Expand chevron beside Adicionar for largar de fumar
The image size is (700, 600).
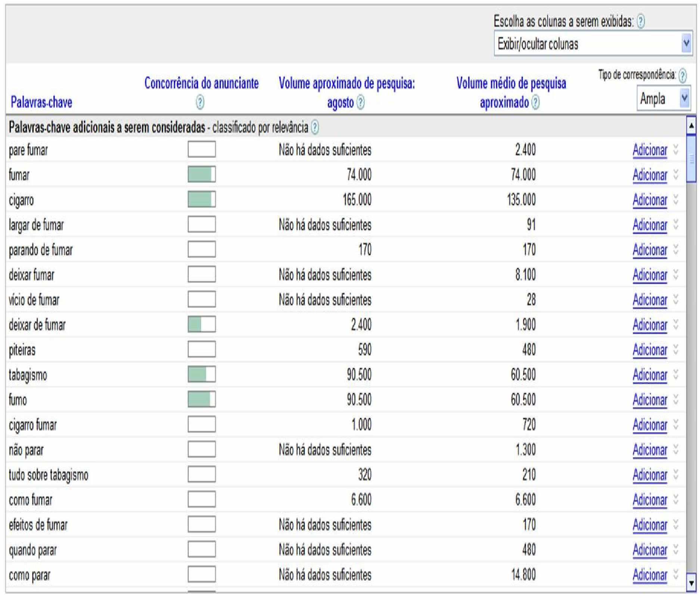(676, 225)
